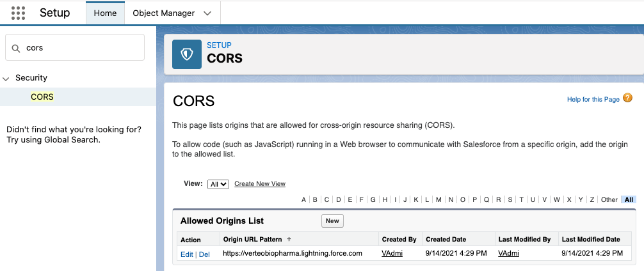Collapse the Security tree section

click(6, 79)
